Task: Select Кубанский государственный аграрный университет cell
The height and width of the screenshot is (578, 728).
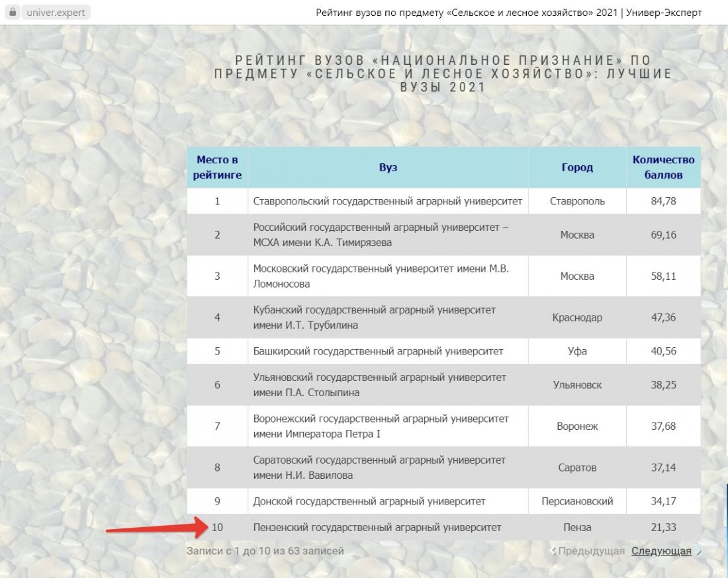Action: coord(388,317)
